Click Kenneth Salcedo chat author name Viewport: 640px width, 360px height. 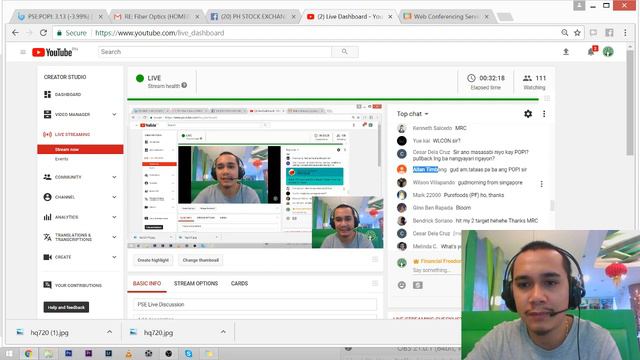click(x=432, y=128)
